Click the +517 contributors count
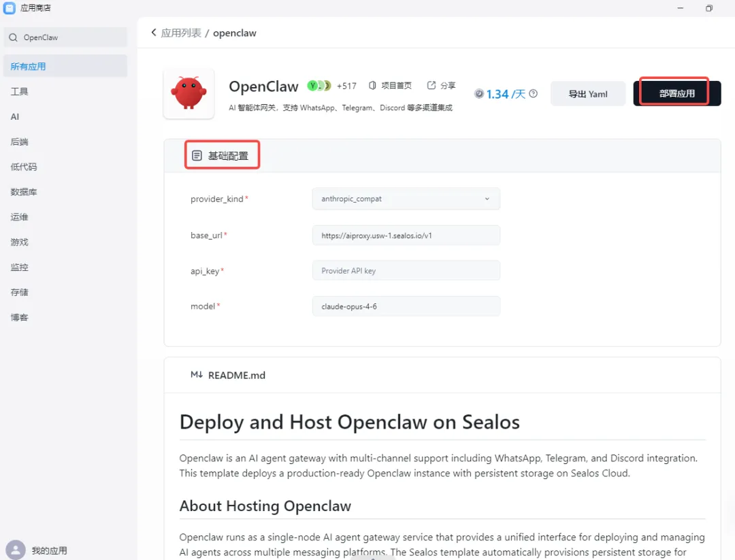The height and width of the screenshot is (560, 735). tap(346, 86)
